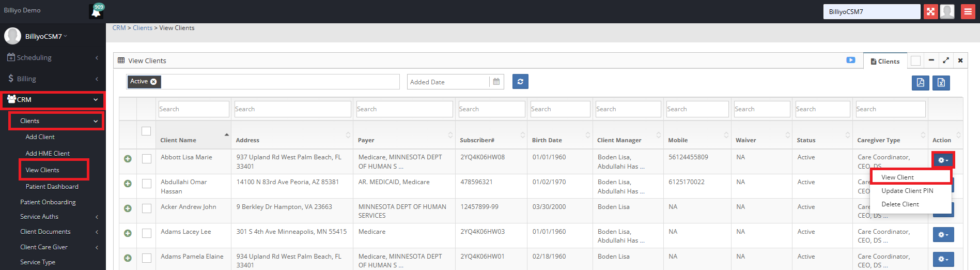Viewport: 980px width, 270px height.
Task: Toggle the select-all checkbox in table header
Action: coord(146,131)
